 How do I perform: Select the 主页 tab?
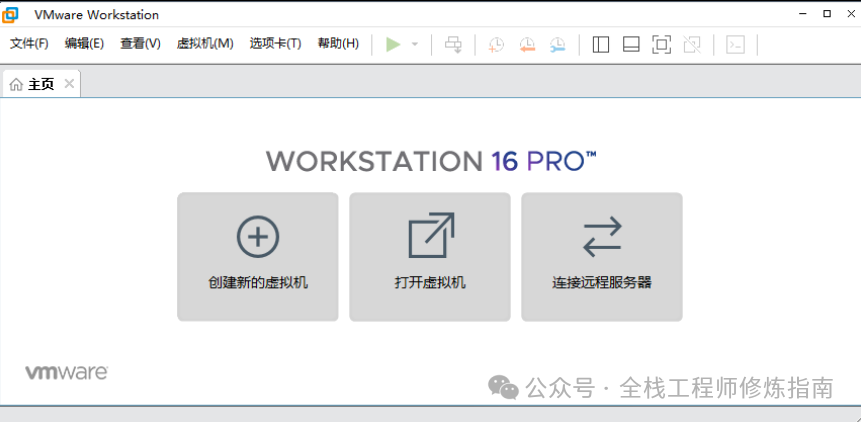(x=41, y=84)
